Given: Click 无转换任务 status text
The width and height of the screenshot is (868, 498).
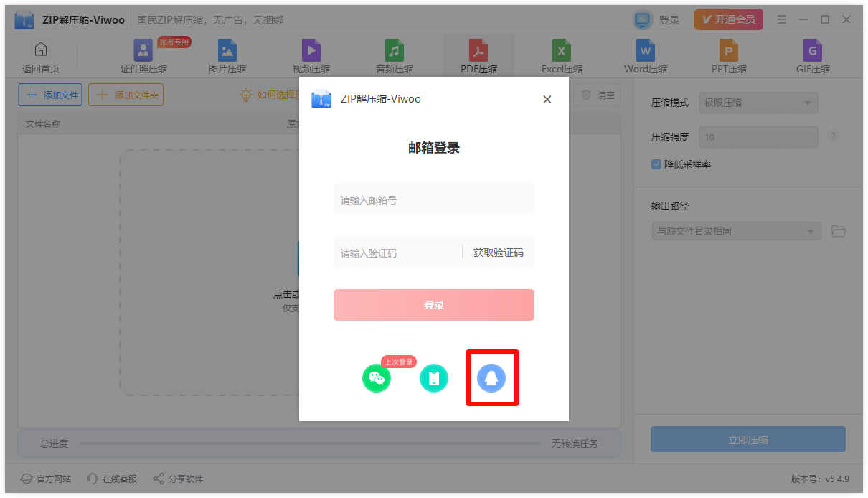Looking at the screenshot, I should pos(575,443).
